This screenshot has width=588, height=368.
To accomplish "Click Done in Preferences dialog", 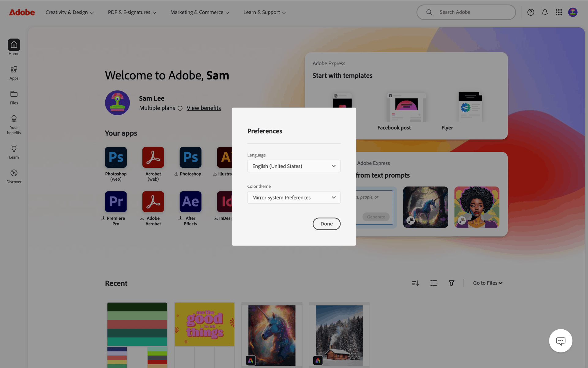I will pos(326,224).
